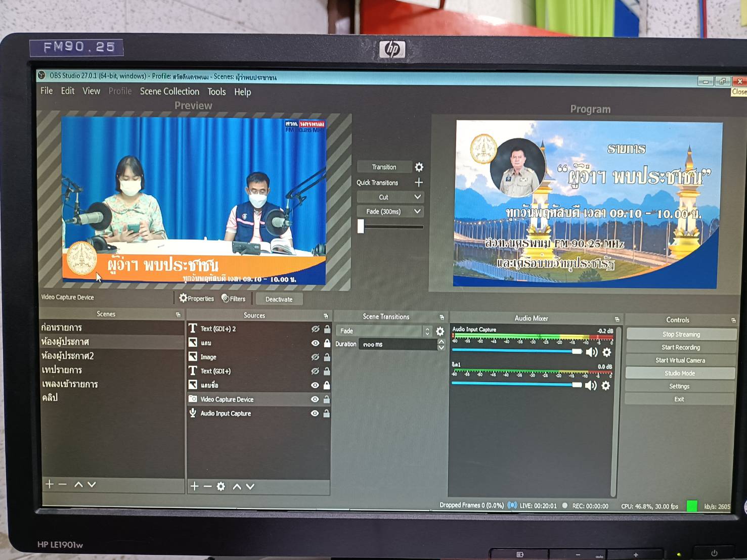Expand the Fade (300ms) quick transition dropdown

(x=418, y=211)
